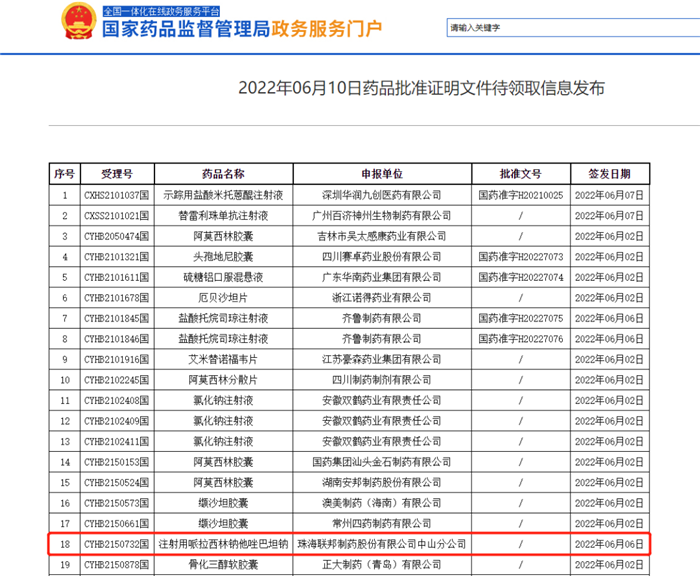The height and width of the screenshot is (576, 700).
Task: Select approval number 国药准字H20210025
Action: tap(521, 195)
